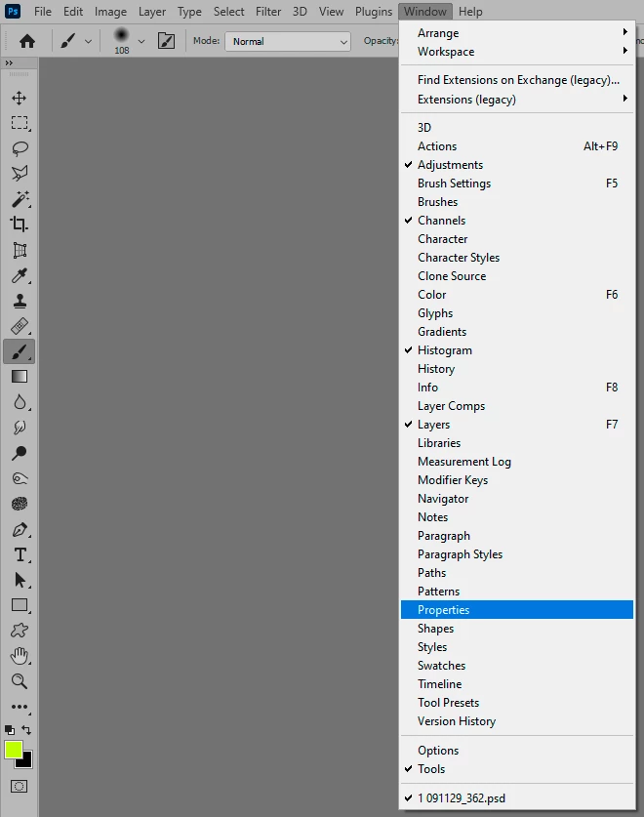Viewport: 644px width, 817px height.
Task: Open the brush preset picker arrow
Action: coord(141,41)
